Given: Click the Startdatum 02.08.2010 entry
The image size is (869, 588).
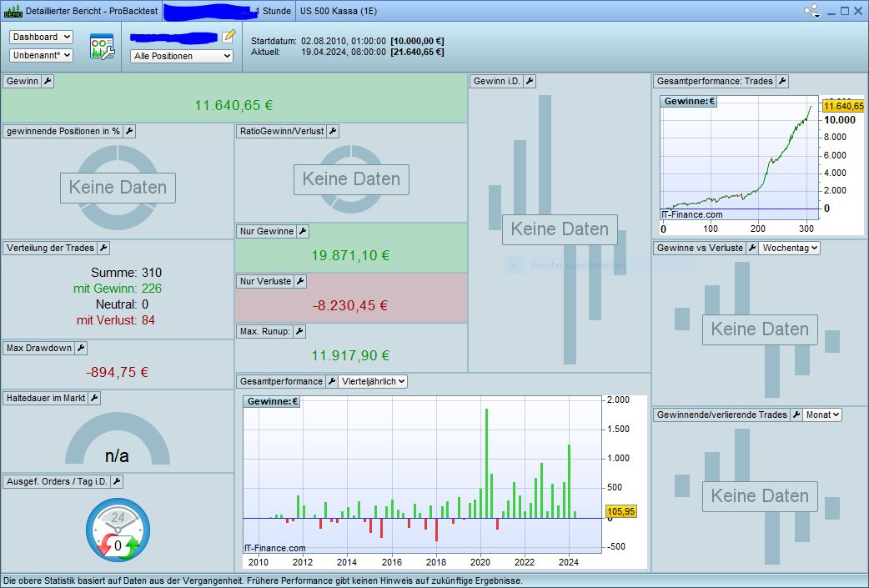Looking at the screenshot, I should point(348,41).
